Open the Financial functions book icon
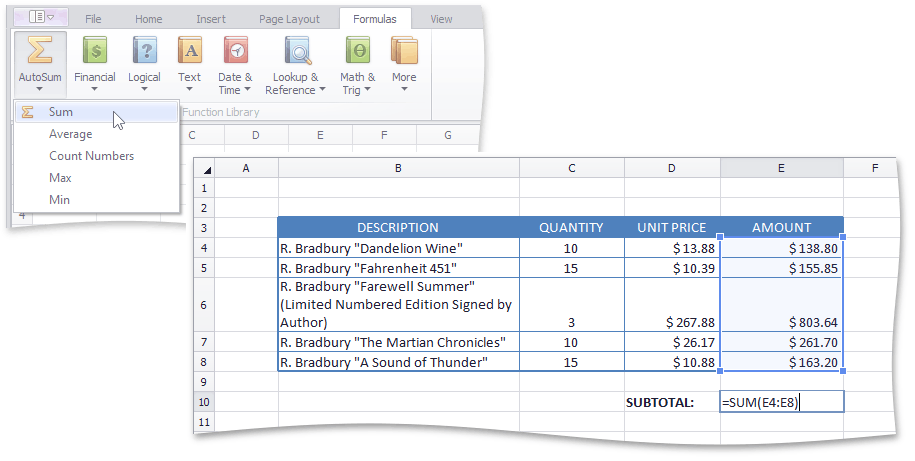The image size is (915, 461). [95, 50]
